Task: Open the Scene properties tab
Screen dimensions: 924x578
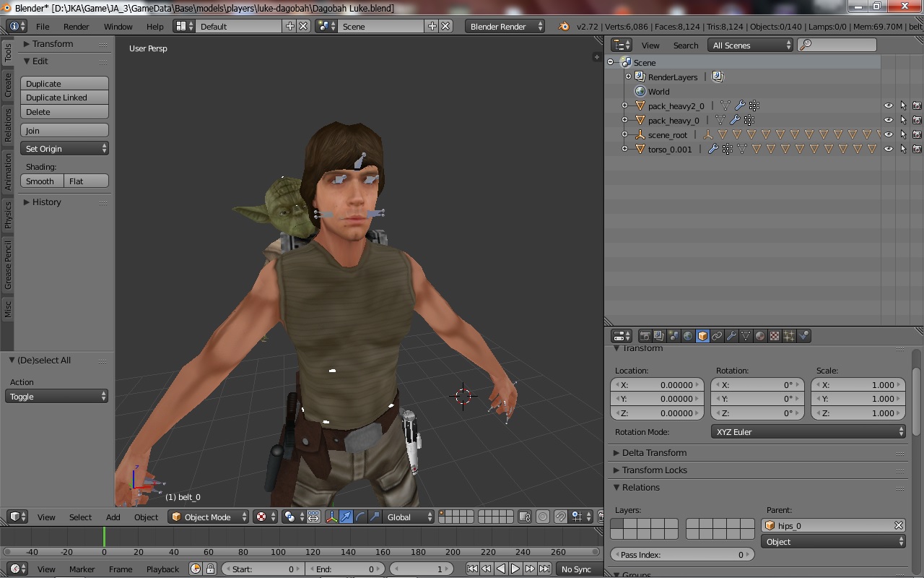Action: (674, 336)
